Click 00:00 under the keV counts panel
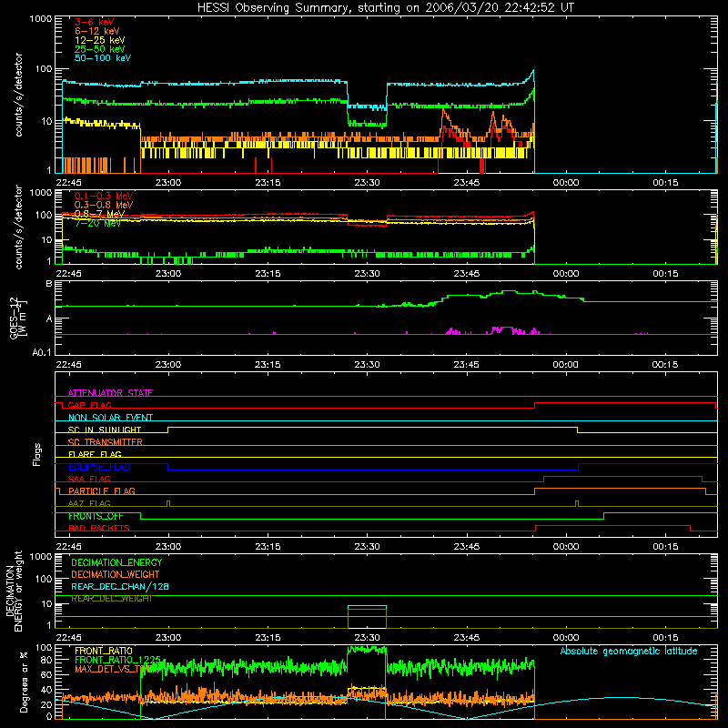Screen dimensions: 728x728 pyautogui.click(x=565, y=183)
